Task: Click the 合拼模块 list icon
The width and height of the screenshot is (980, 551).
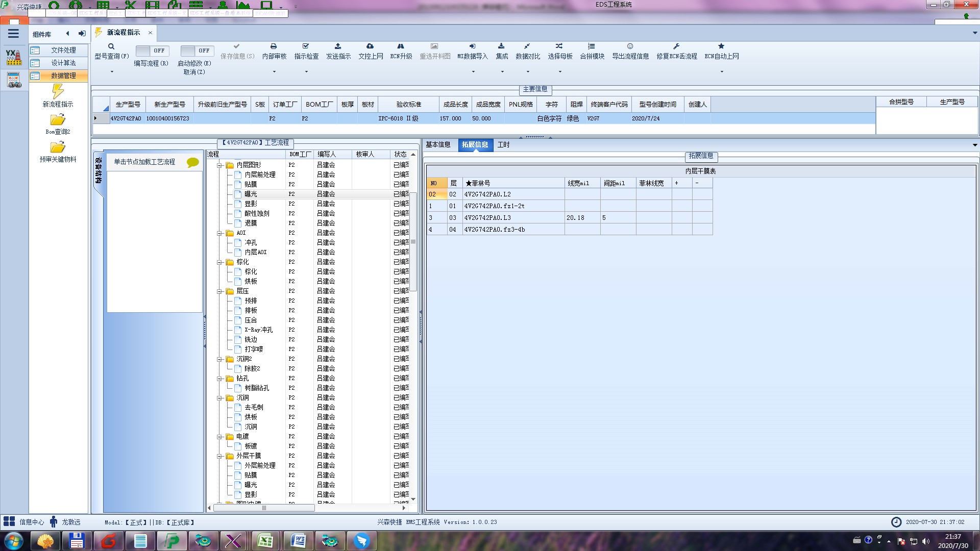Action: (x=592, y=46)
